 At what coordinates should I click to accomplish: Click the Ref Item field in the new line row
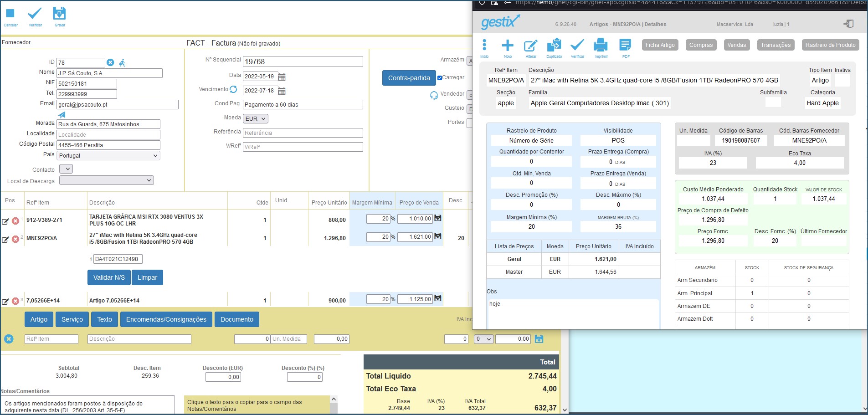coord(51,339)
